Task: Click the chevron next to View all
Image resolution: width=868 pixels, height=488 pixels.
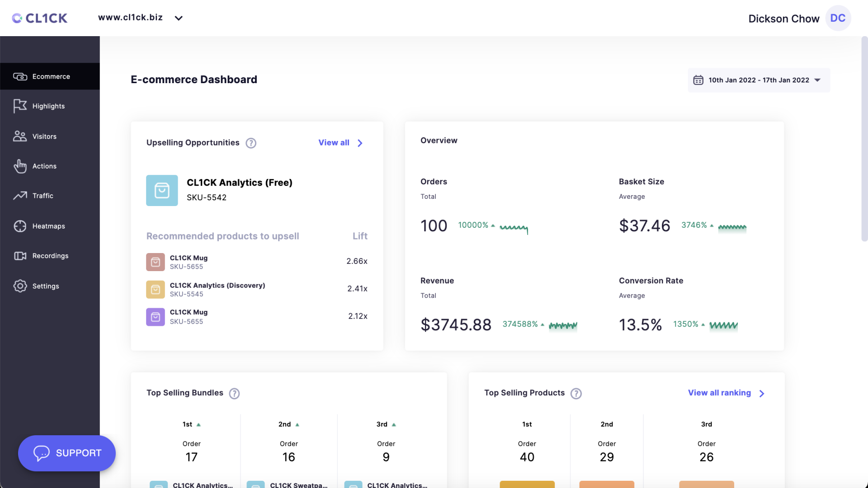Action: click(360, 143)
